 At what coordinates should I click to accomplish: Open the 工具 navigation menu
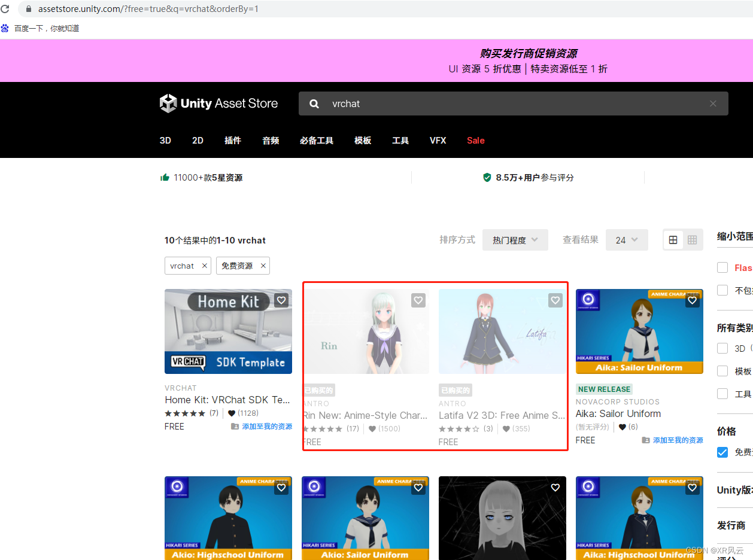pyautogui.click(x=400, y=141)
